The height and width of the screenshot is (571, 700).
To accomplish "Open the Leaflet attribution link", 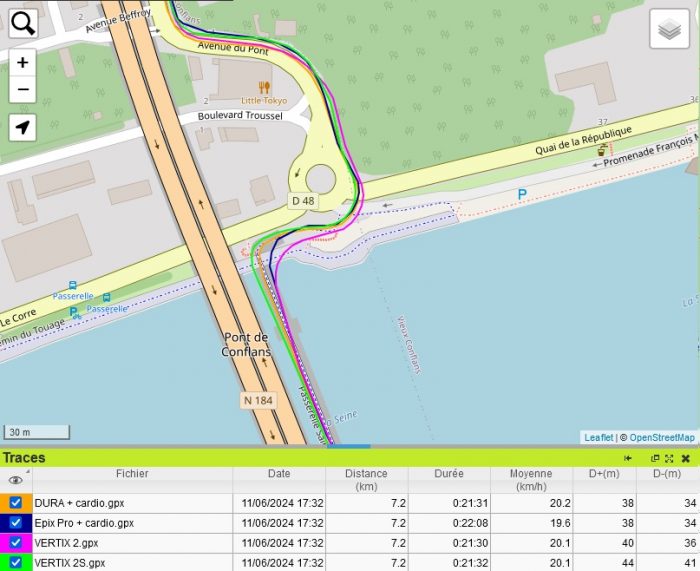I will (599, 437).
